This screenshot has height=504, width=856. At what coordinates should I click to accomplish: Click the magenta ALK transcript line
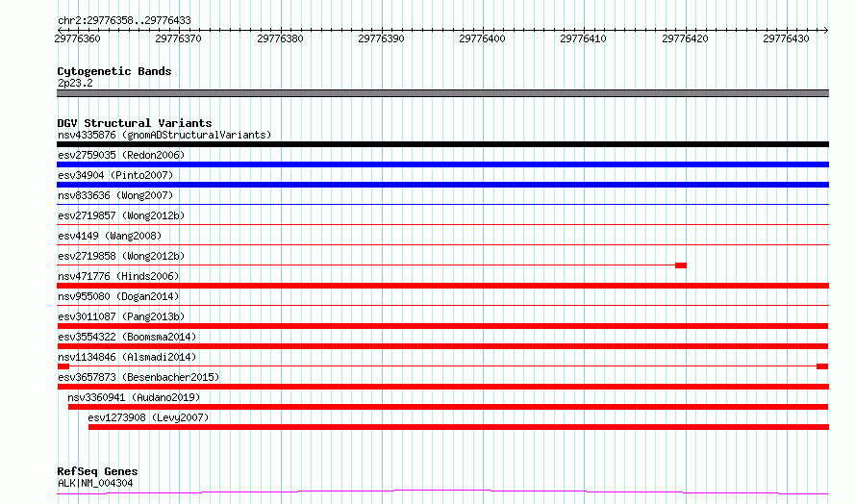442,492
